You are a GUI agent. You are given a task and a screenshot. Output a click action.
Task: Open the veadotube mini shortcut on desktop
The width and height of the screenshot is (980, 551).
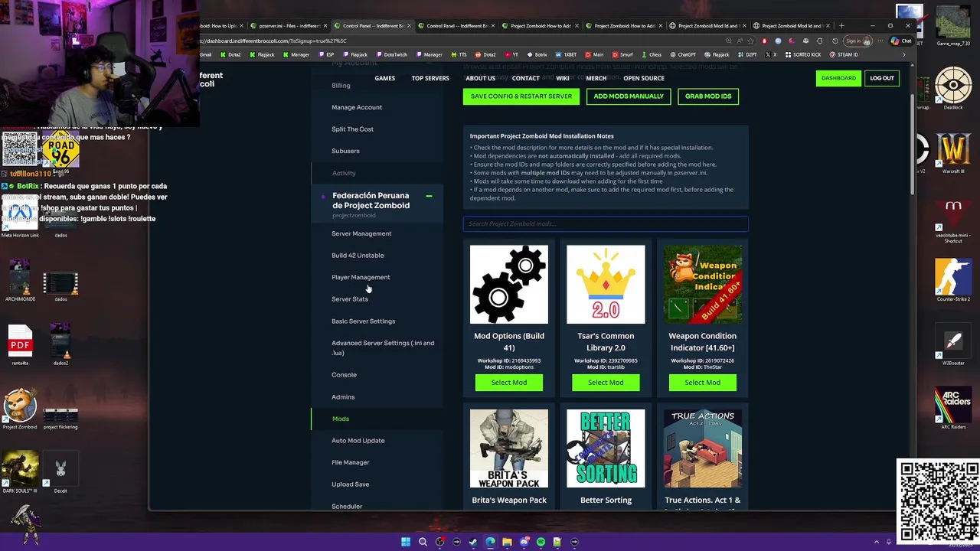pyautogui.click(x=953, y=220)
